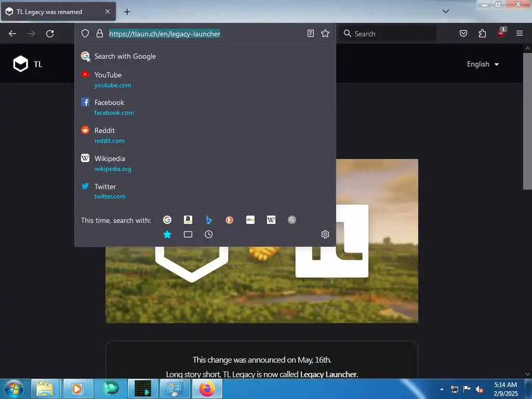Open a new tab with plus
This screenshot has height=399, width=532.
pyautogui.click(x=127, y=12)
